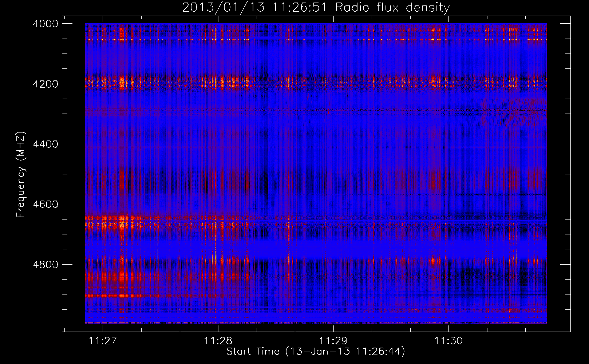
Task: Click the 4400 frequency axis label
Action: [46, 144]
